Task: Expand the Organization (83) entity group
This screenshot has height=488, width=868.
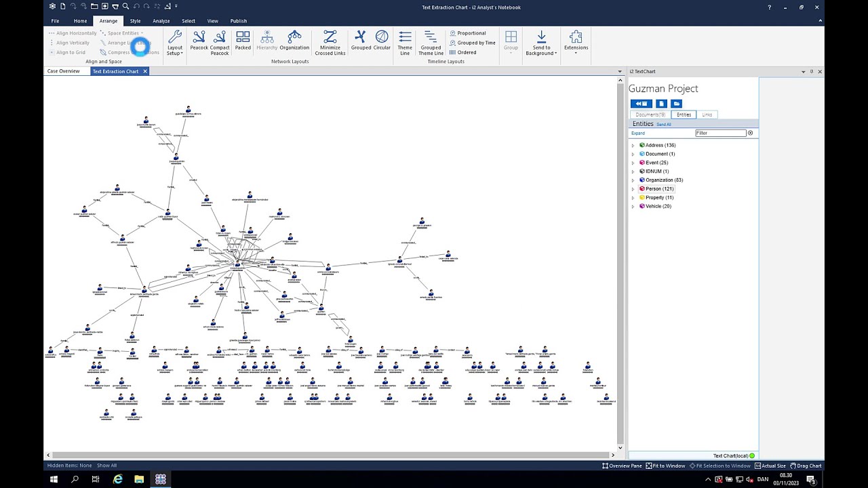Action: pos(633,180)
